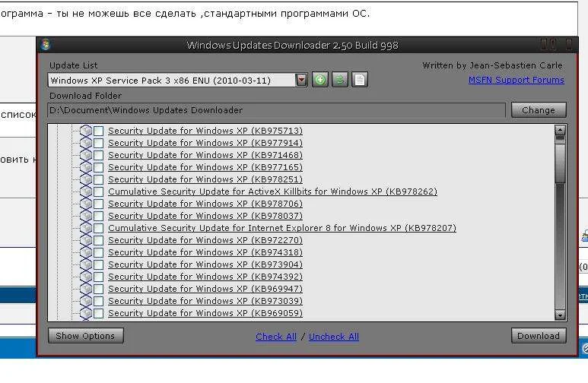Open the Update List dropdown arrow
Image resolution: width=588 pixels, height=383 pixels.
tap(301, 80)
